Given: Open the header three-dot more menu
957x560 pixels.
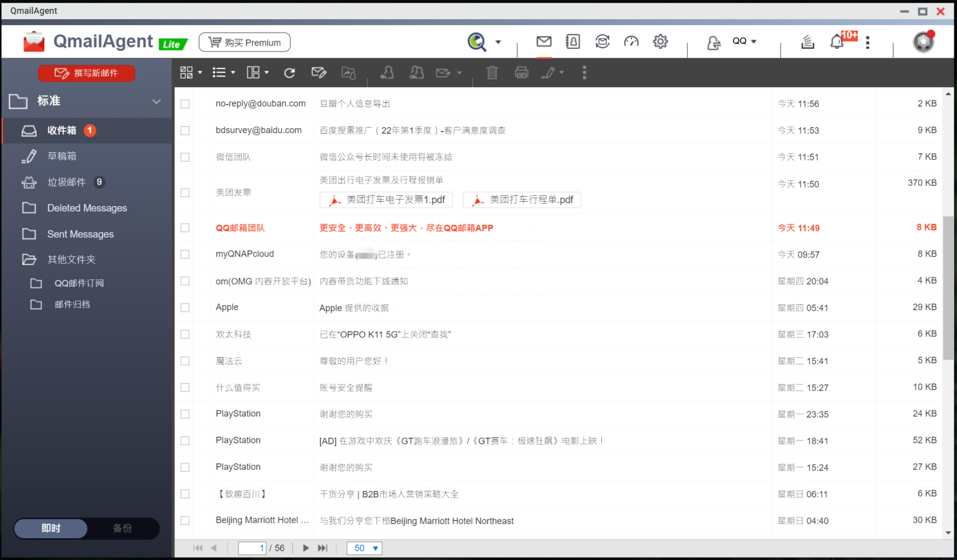Looking at the screenshot, I should 867,42.
